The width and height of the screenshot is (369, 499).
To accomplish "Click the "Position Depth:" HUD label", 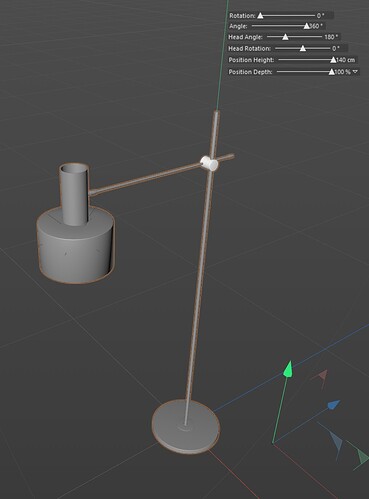I will click(x=250, y=72).
